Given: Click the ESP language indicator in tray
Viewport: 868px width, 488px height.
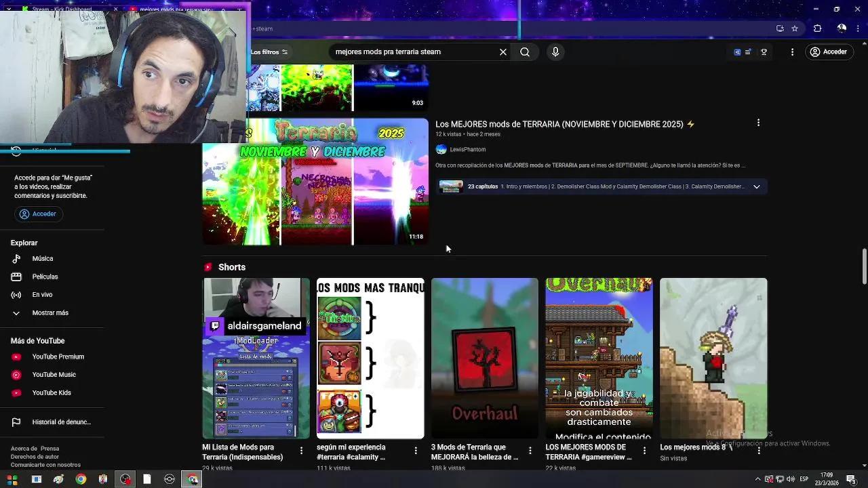Looking at the screenshot, I should (804, 479).
